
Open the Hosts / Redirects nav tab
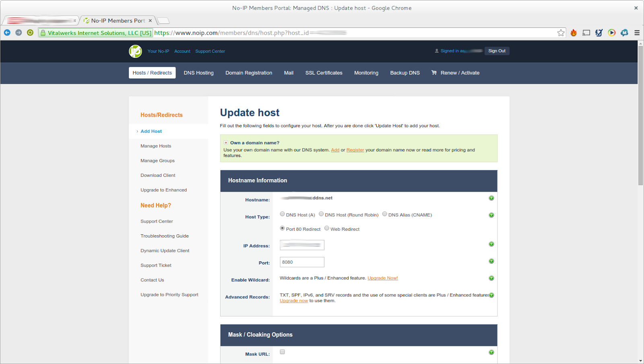pos(152,73)
